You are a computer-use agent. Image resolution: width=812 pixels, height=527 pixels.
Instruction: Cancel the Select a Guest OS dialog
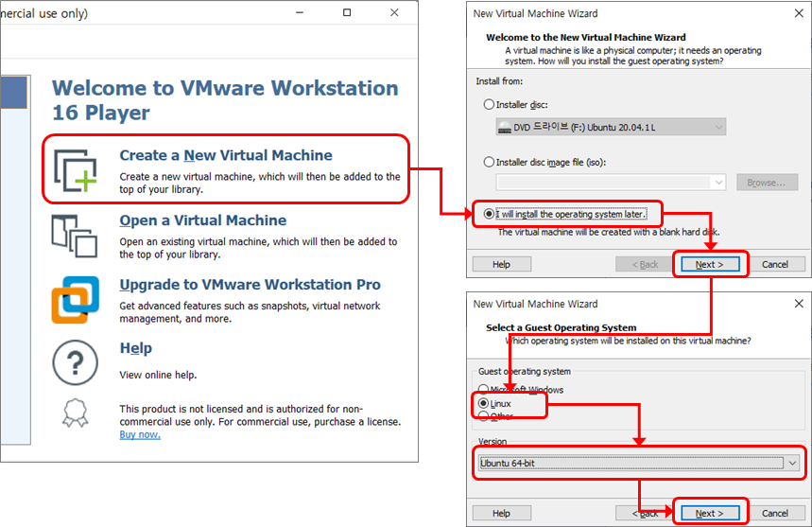(775, 513)
